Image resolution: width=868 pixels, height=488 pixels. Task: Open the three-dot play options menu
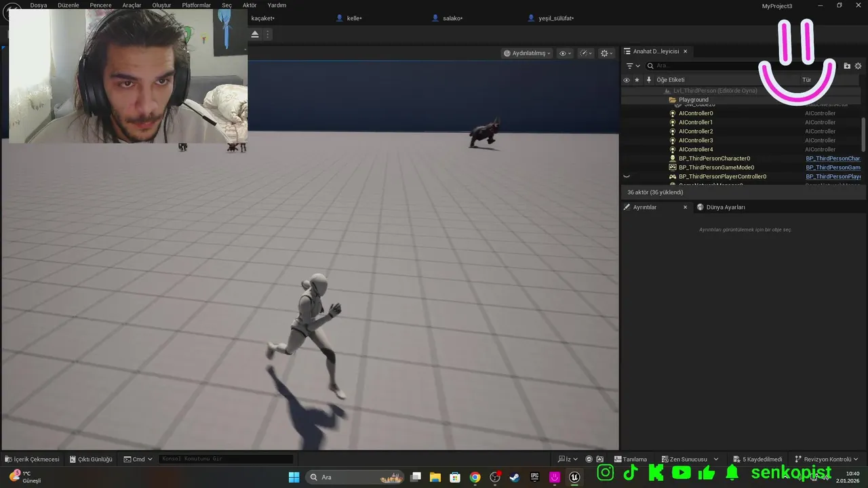pyautogui.click(x=268, y=34)
